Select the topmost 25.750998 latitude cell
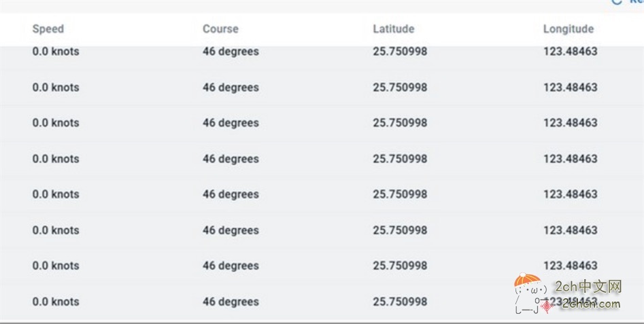Image resolution: width=644 pixels, height=324 pixels. [x=400, y=52]
